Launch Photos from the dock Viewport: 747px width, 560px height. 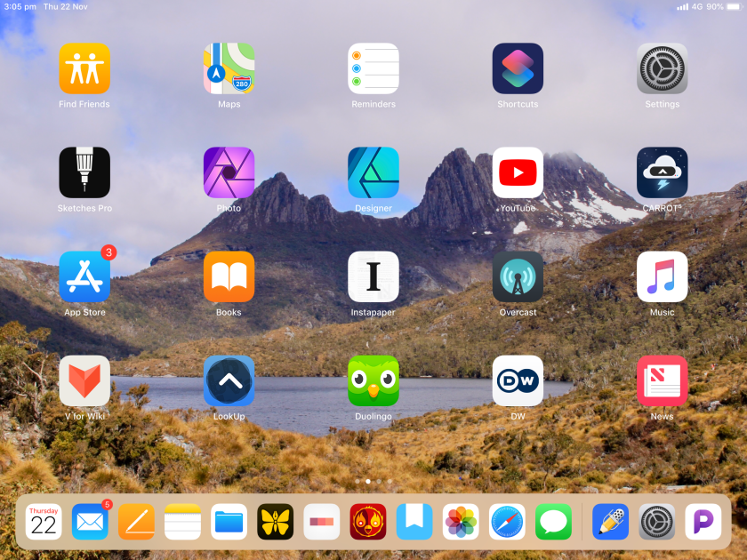[x=461, y=522]
